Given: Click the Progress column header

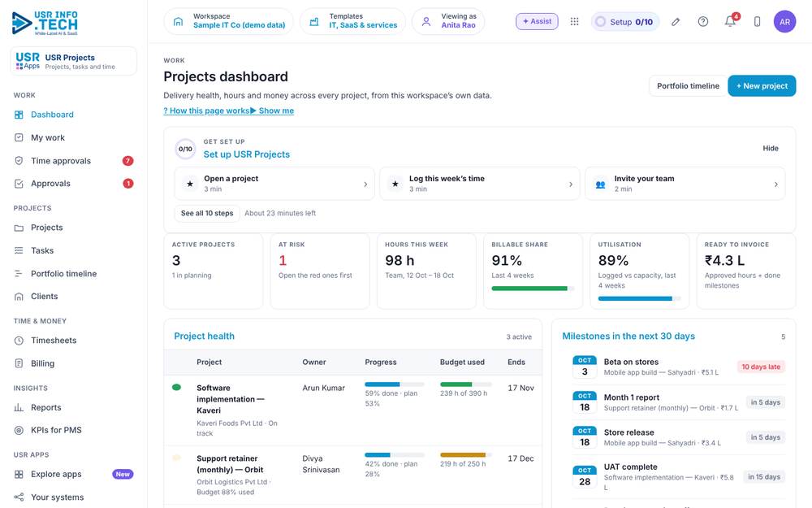Looking at the screenshot, I should click(x=381, y=363).
